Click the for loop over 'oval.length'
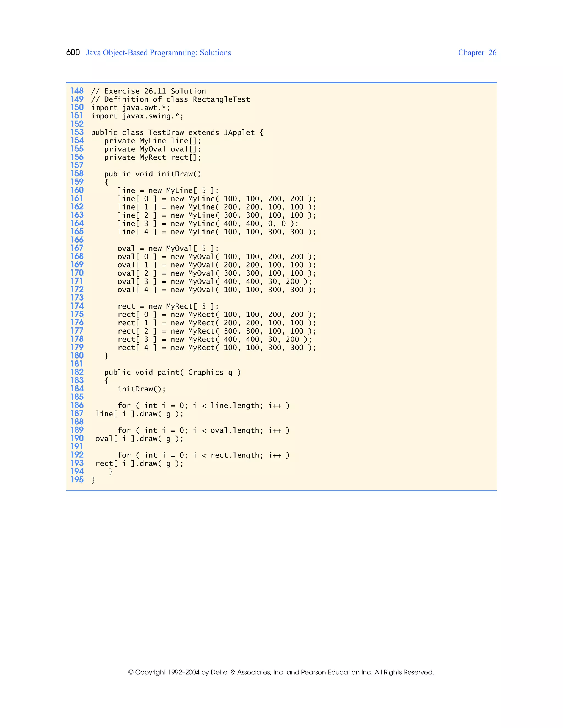 (x=203, y=431)
